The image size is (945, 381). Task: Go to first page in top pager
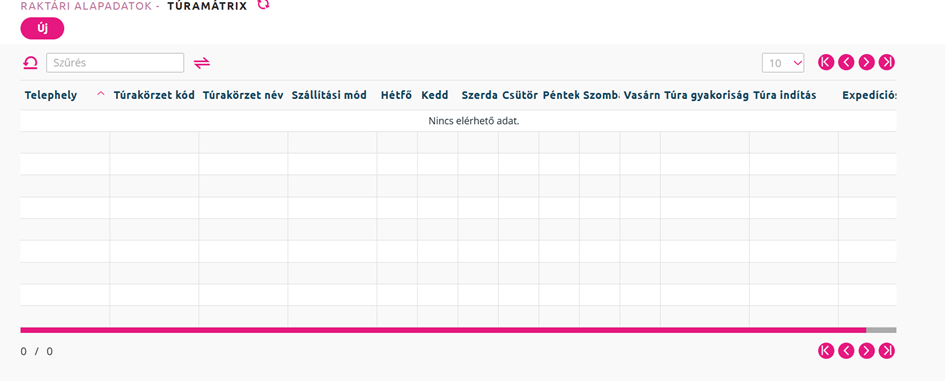click(826, 62)
